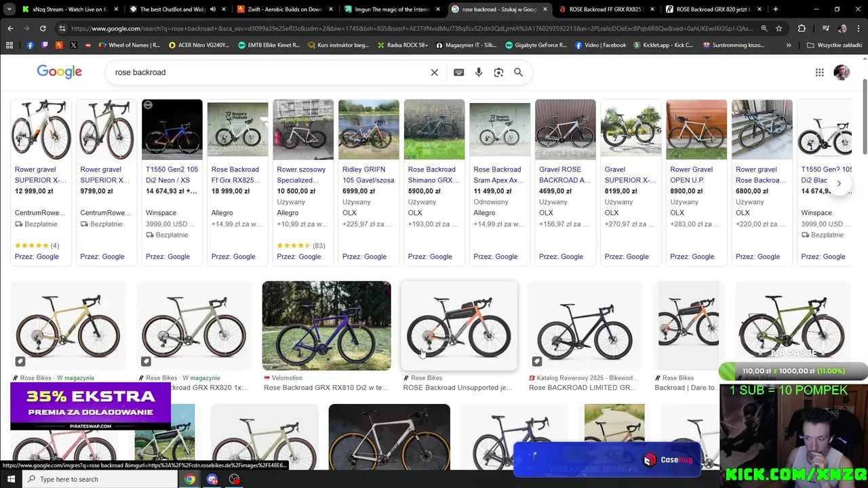Search by image with the Google Lens icon
This screenshot has height=488, width=868.
[498, 73]
